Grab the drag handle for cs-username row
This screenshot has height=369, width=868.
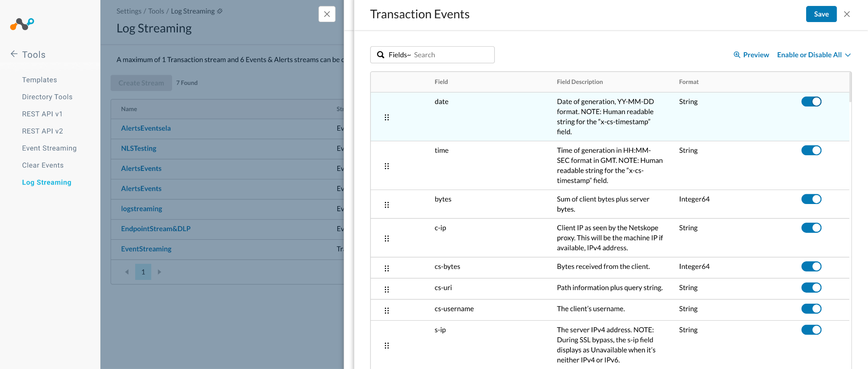tap(387, 310)
